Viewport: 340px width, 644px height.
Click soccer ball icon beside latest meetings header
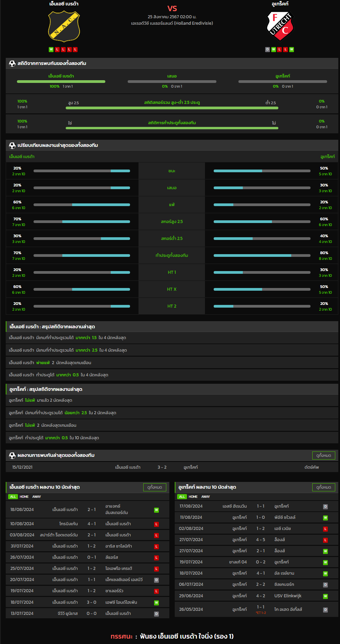[12, 456]
